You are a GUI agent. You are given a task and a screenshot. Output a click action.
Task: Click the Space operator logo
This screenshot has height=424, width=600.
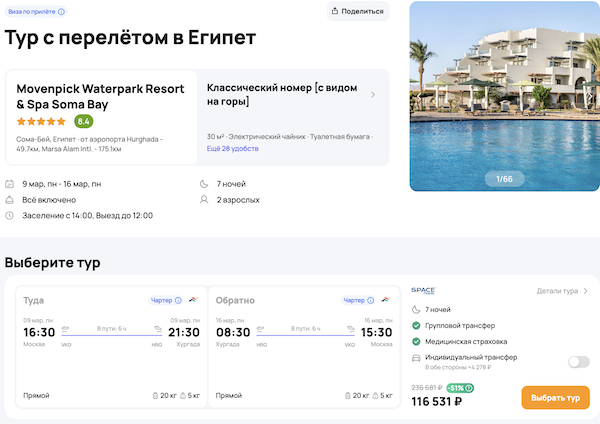[x=423, y=291]
